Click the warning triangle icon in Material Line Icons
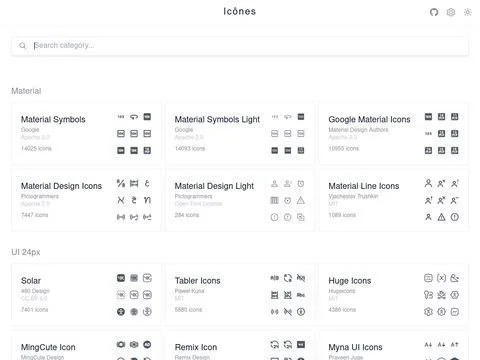This screenshot has width=480, height=360. 441,217
